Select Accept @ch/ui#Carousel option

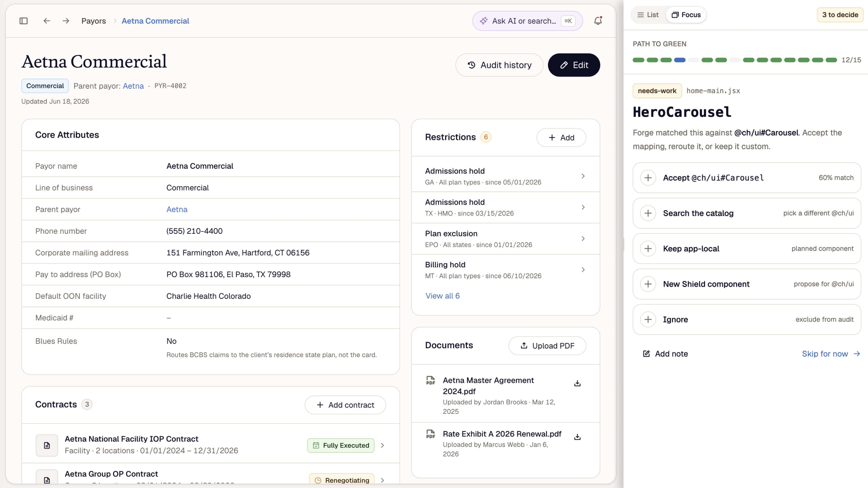[x=747, y=178]
